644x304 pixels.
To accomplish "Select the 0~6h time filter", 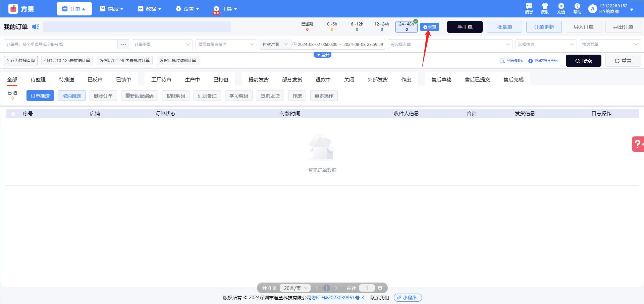I will (332, 26).
